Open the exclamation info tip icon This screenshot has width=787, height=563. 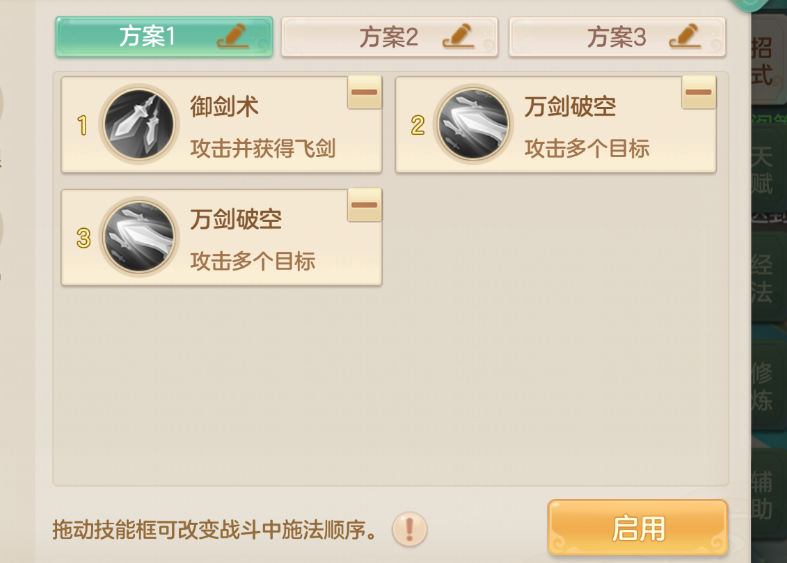(409, 528)
